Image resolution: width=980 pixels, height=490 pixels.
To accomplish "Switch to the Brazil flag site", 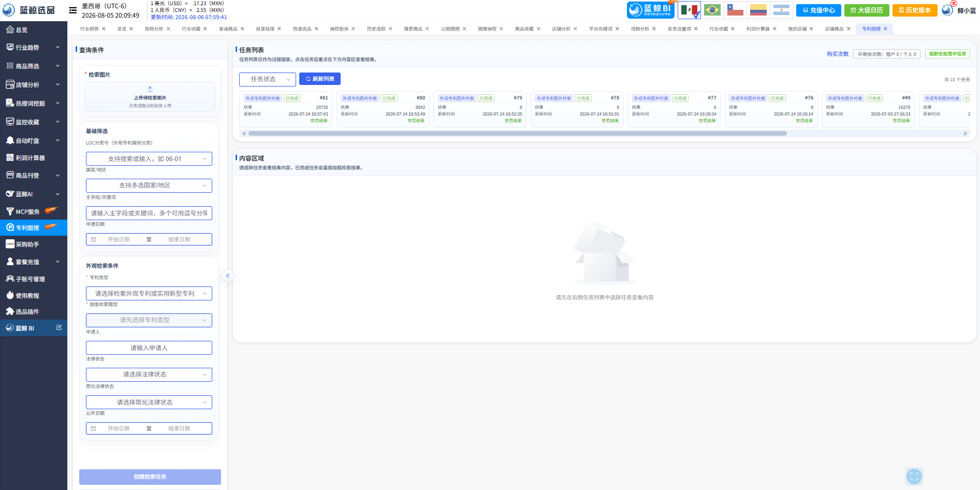I will pyautogui.click(x=712, y=10).
